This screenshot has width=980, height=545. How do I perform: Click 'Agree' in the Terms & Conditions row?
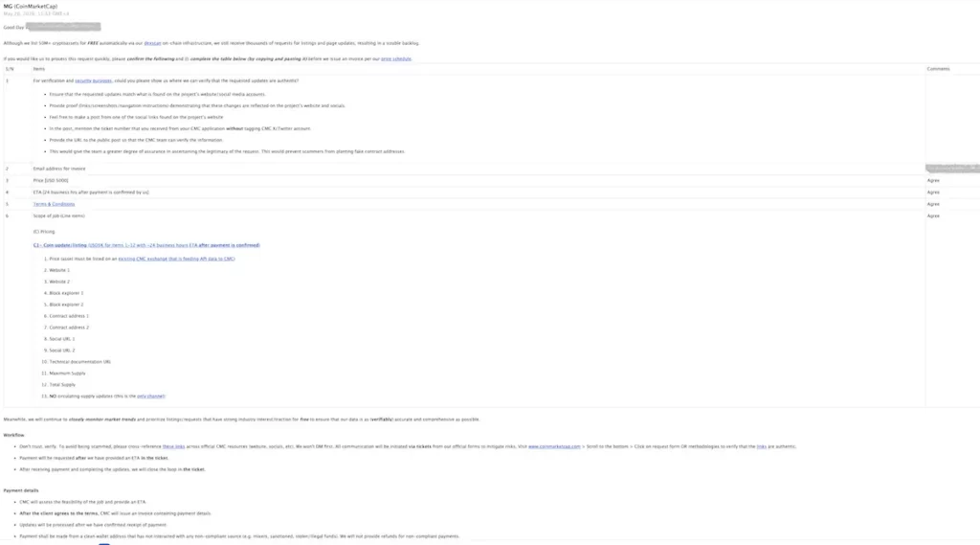coord(933,204)
